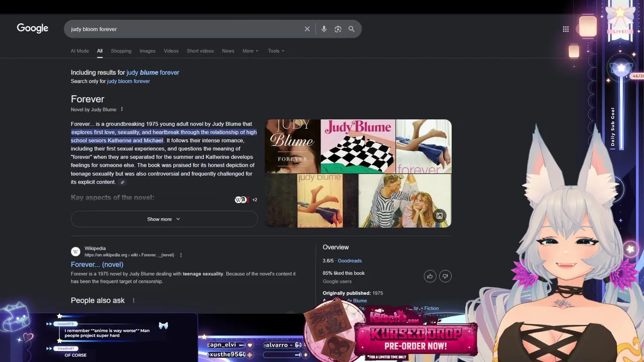644x362 pixels.
Task: Dislike the book with thumbs down
Action: (x=445, y=276)
